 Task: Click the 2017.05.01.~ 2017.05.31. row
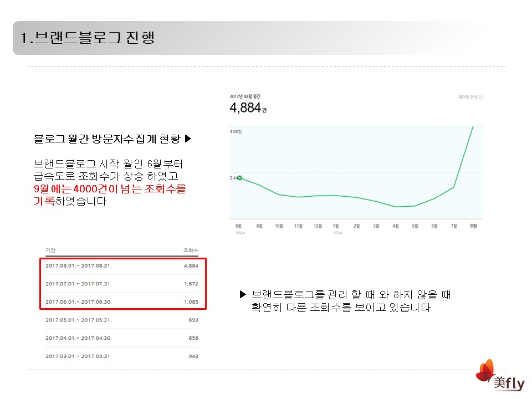click(x=122, y=320)
